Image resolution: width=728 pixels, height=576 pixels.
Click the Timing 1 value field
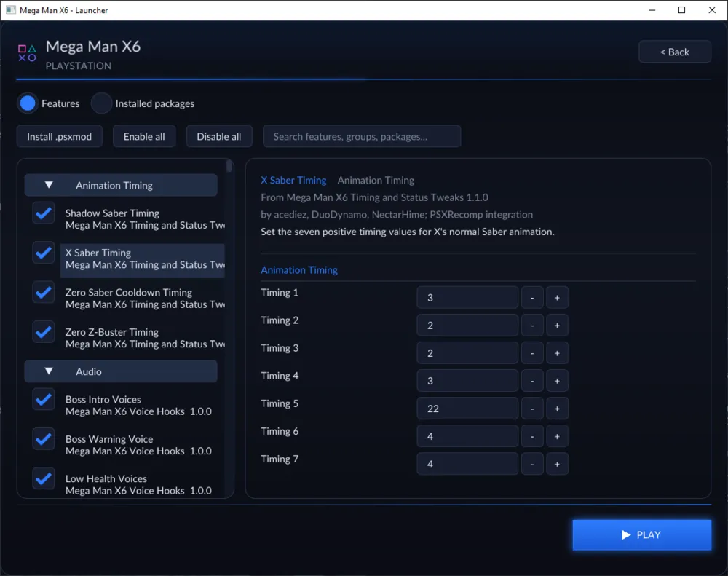click(x=467, y=298)
